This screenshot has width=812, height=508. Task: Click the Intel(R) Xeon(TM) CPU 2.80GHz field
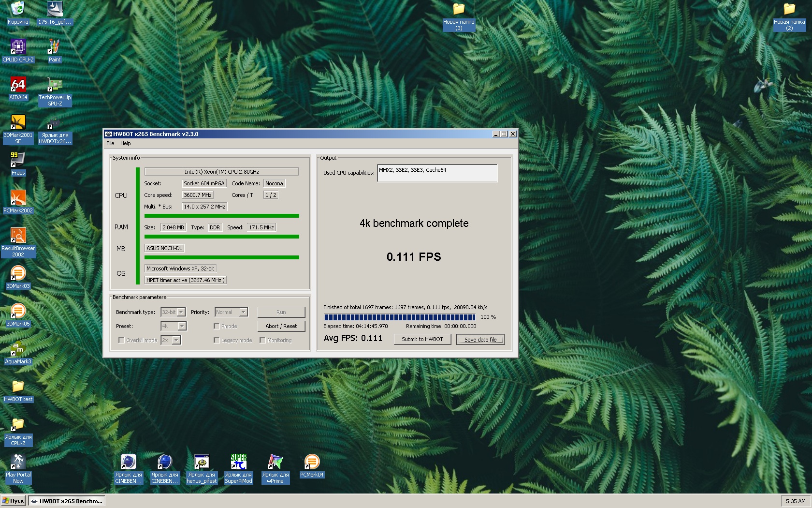pyautogui.click(x=221, y=172)
